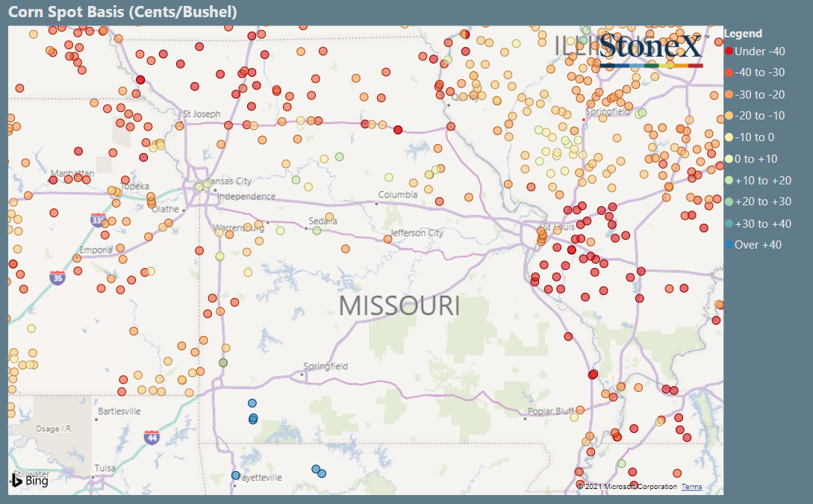Click the Jefferson City label
Image resolution: width=813 pixels, height=504 pixels.
417,233
